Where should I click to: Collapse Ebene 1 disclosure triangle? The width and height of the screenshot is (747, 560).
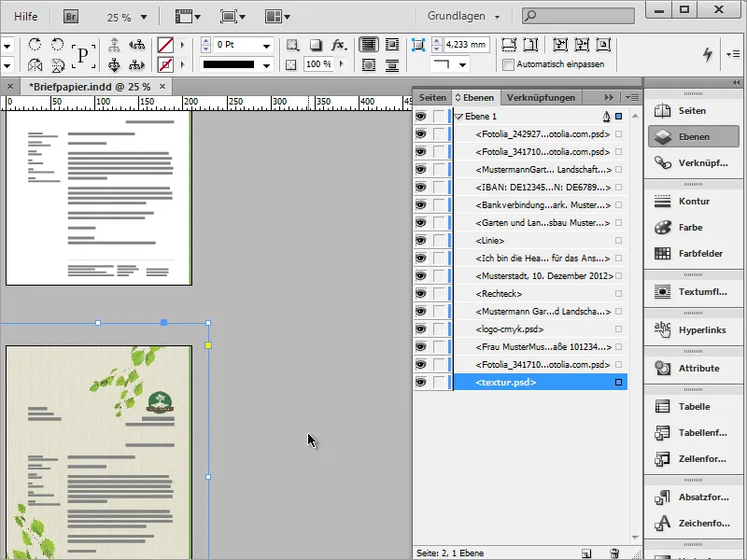pyautogui.click(x=458, y=117)
